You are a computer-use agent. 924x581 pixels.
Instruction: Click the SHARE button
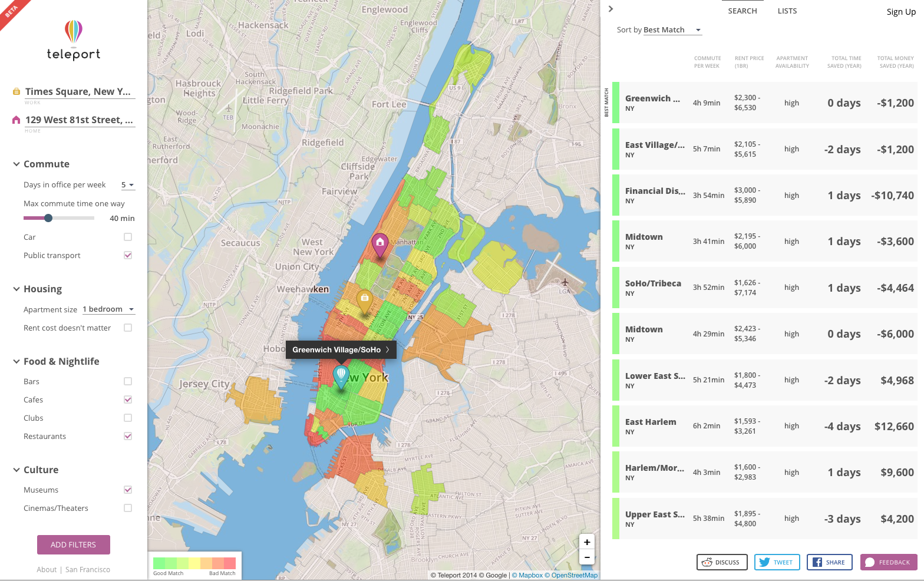(x=830, y=562)
